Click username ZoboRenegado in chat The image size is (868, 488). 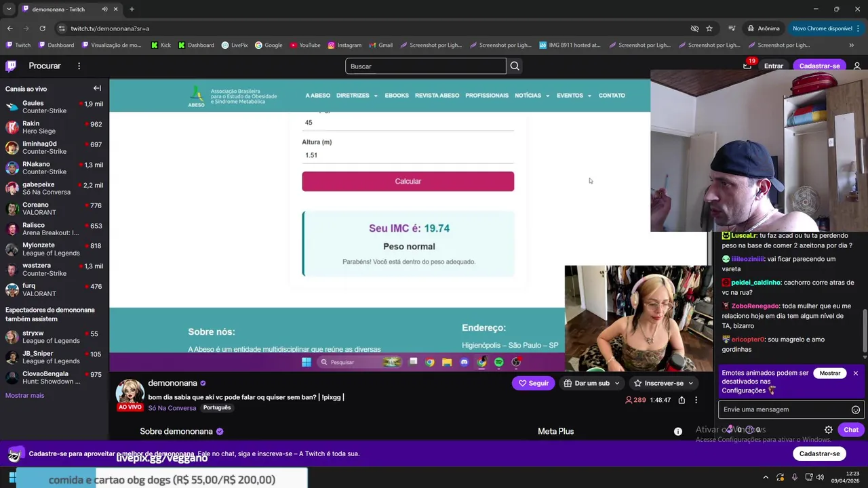pyautogui.click(x=755, y=306)
